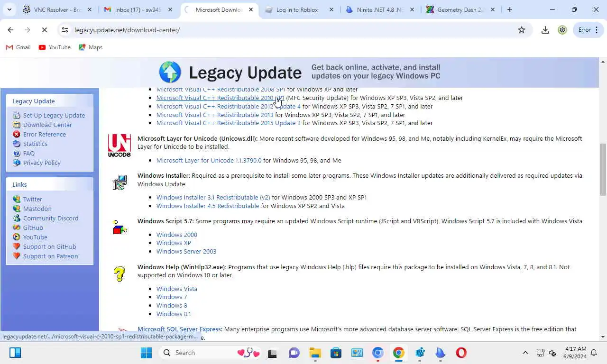This screenshot has height=364, width=607.
Task: Click the Mastodon link icon
Action: (x=17, y=209)
